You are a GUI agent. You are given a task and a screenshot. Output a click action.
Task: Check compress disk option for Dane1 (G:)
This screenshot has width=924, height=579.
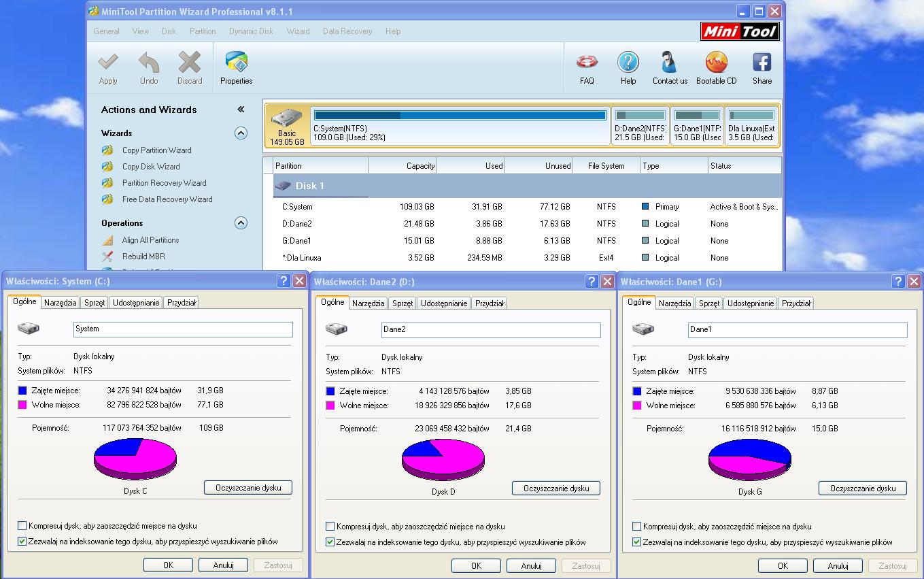point(636,526)
